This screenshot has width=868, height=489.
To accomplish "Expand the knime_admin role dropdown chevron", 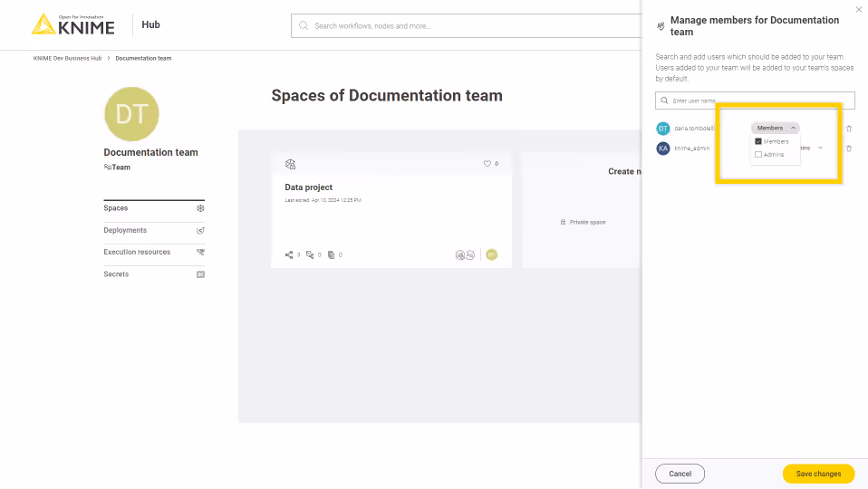I will [820, 149].
